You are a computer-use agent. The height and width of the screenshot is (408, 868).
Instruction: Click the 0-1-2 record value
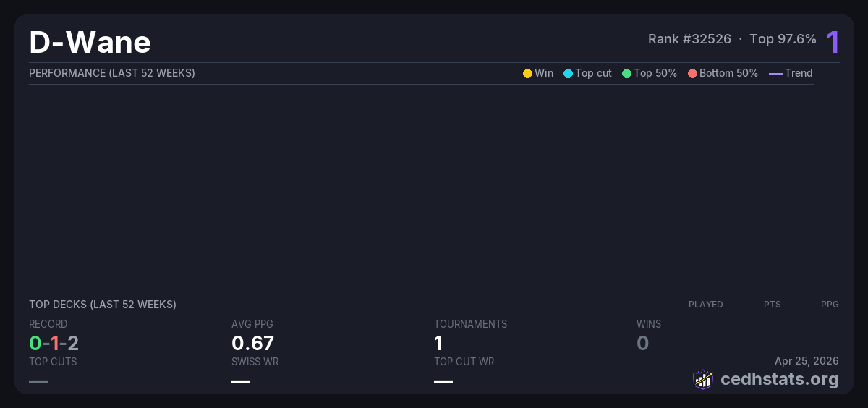coord(54,343)
